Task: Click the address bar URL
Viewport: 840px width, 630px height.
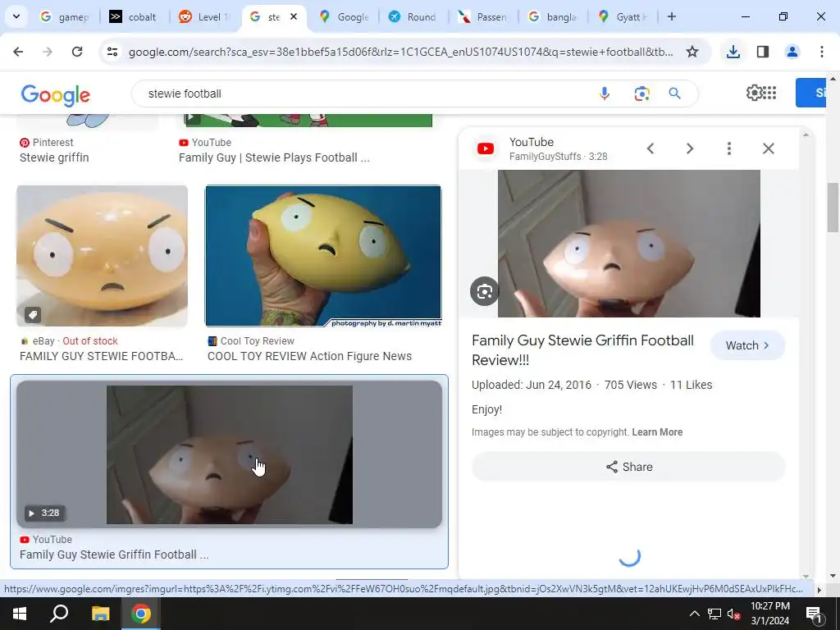Action: (400, 52)
